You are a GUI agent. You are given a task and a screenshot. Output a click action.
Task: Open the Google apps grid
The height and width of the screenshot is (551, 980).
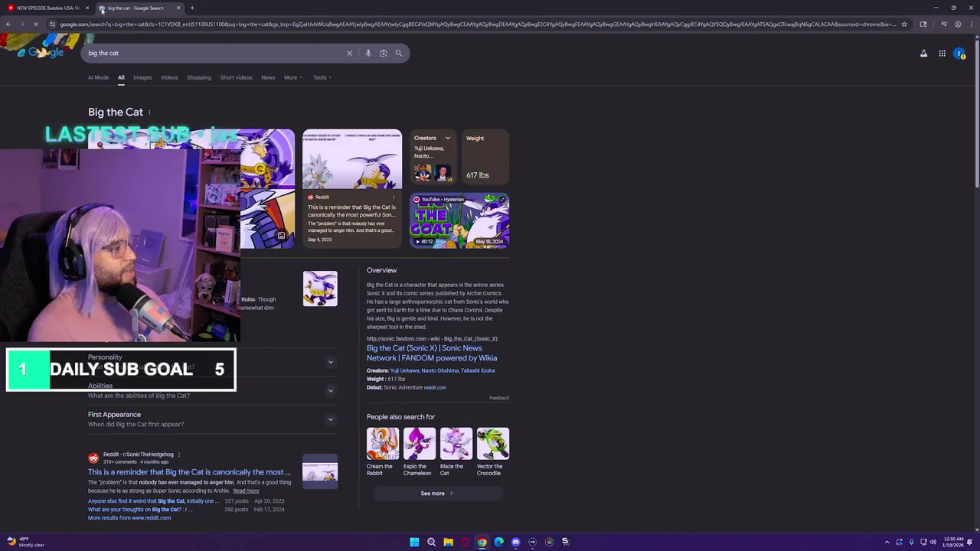[942, 54]
